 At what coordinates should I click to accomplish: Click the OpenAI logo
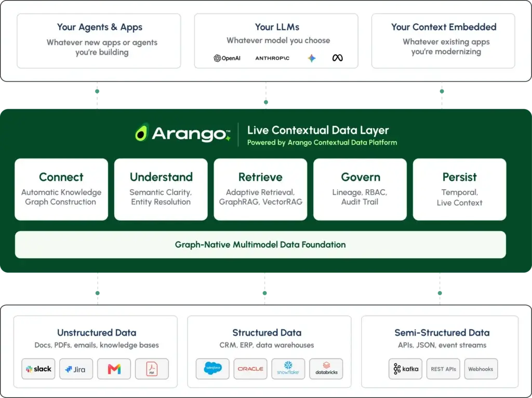pos(227,58)
